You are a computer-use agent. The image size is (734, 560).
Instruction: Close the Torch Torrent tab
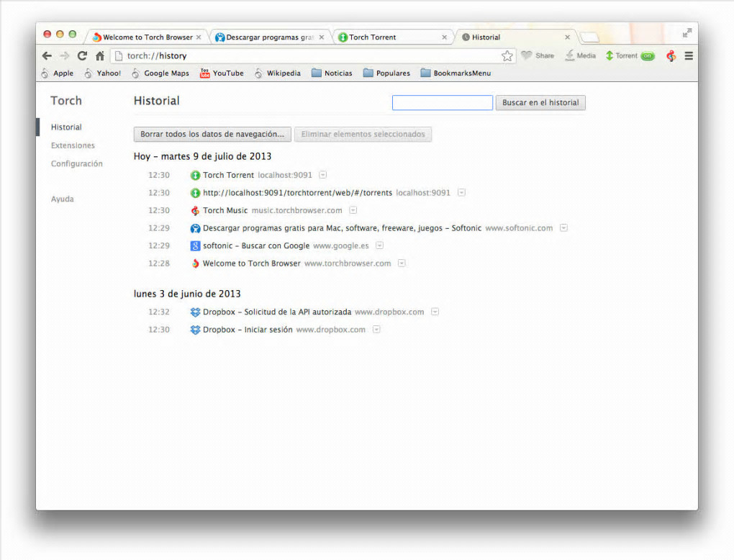tap(444, 37)
